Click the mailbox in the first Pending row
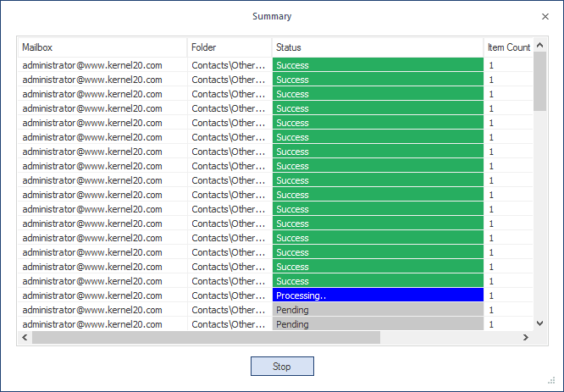The width and height of the screenshot is (564, 392). coord(102,310)
